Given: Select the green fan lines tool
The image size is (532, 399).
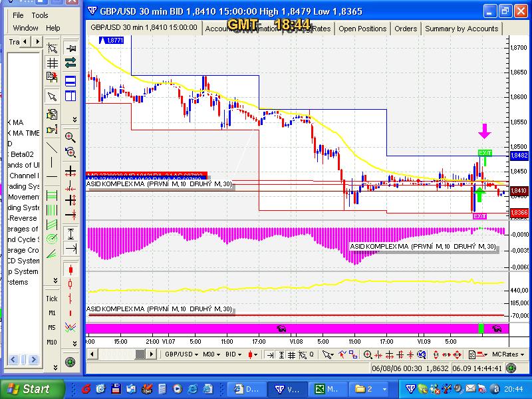Looking at the screenshot, I should point(52,254).
